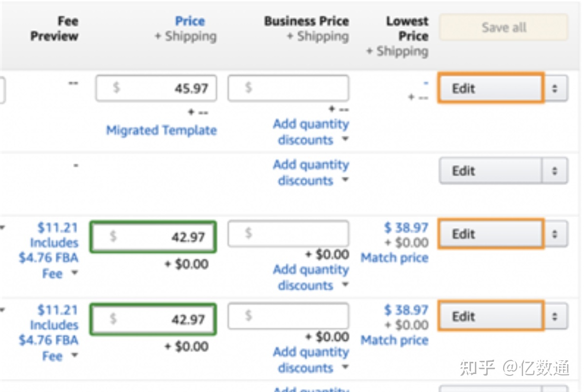Click Match price in the first 42.97 row
The height and width of the screenshot is (392, 584).
(x=394, y=258)
